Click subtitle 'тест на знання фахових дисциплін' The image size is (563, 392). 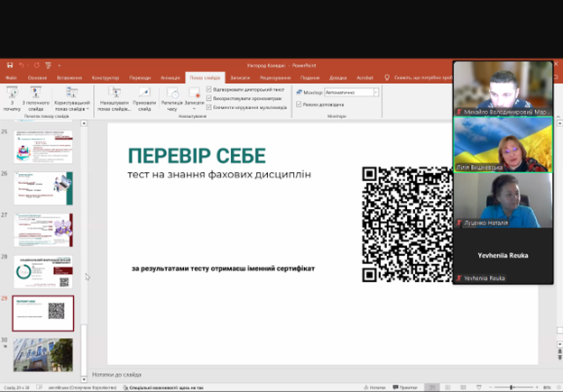[x=219, y=175]
